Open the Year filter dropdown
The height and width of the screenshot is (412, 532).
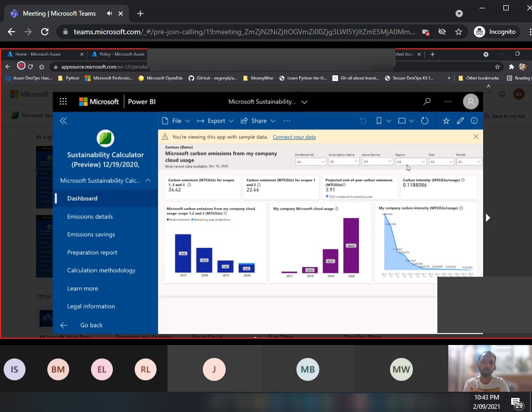[x=441, y=162]
